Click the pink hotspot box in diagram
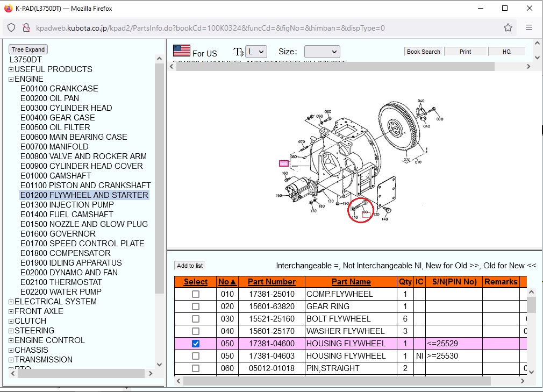The width and height of the screenshot is (543, 392). tap(284, 163)
